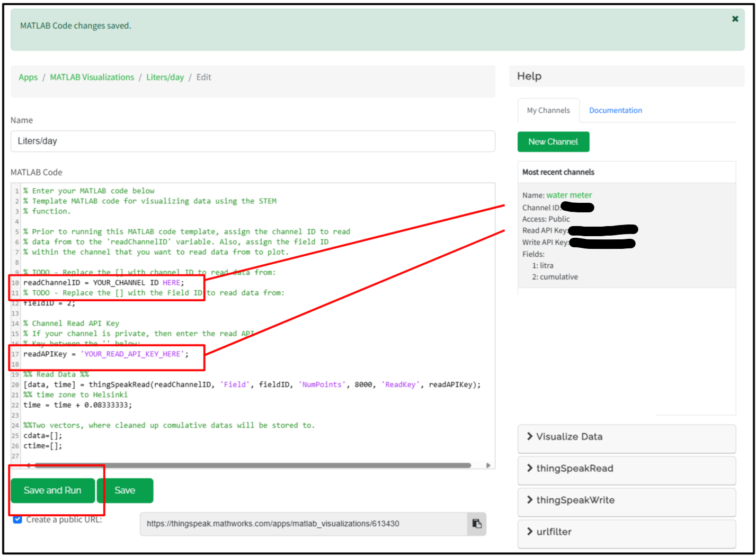Click the 'MATLAB Code' label
This screenshot has width=756, height=556.
(37, 173)
